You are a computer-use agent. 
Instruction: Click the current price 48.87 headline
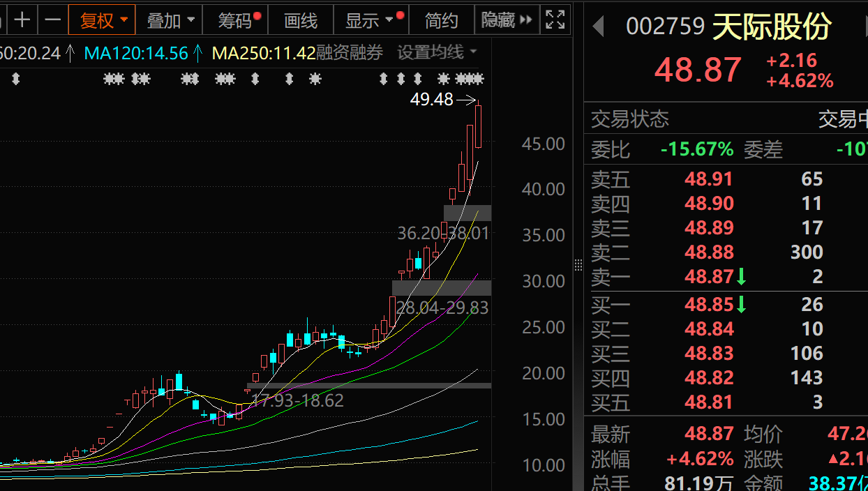tap(698, 70)
